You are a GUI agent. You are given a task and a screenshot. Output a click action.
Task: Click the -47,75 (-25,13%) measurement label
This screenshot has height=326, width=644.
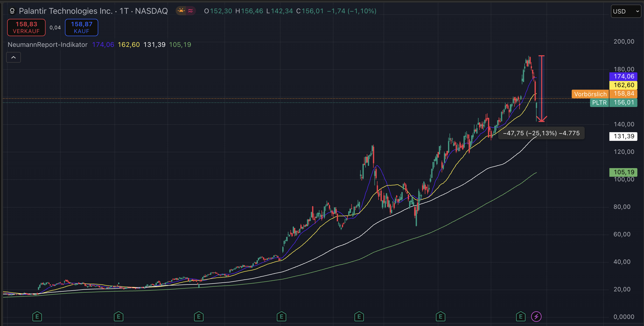(541, 133)
